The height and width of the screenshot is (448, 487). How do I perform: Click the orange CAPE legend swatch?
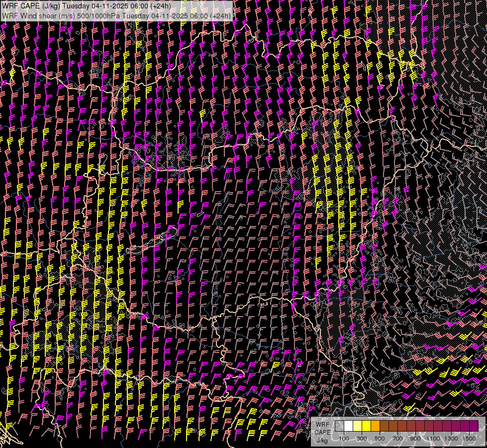(375, 426)
